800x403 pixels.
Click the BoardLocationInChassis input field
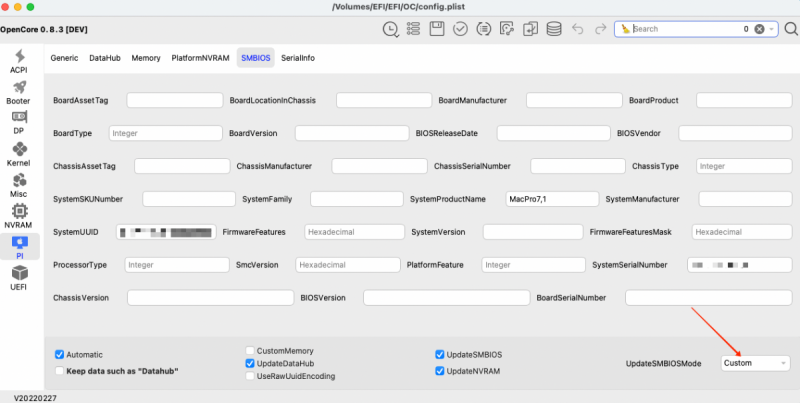point(384,100)
